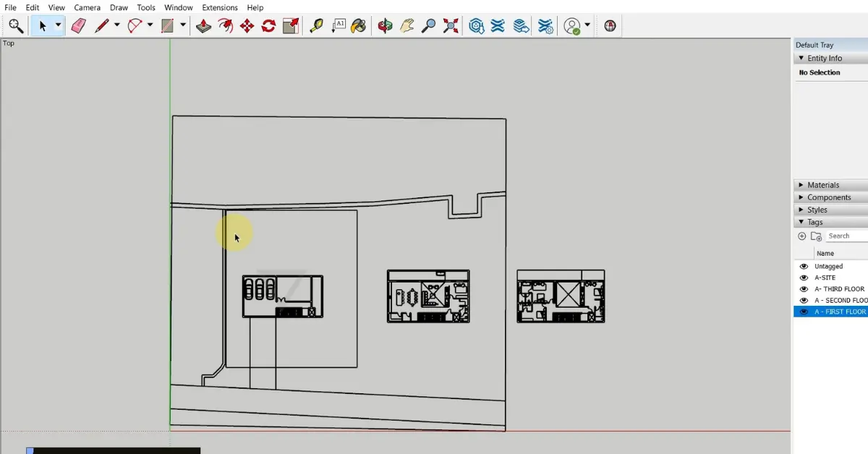Open the Rectangle tool dropdown arrow

183,25
